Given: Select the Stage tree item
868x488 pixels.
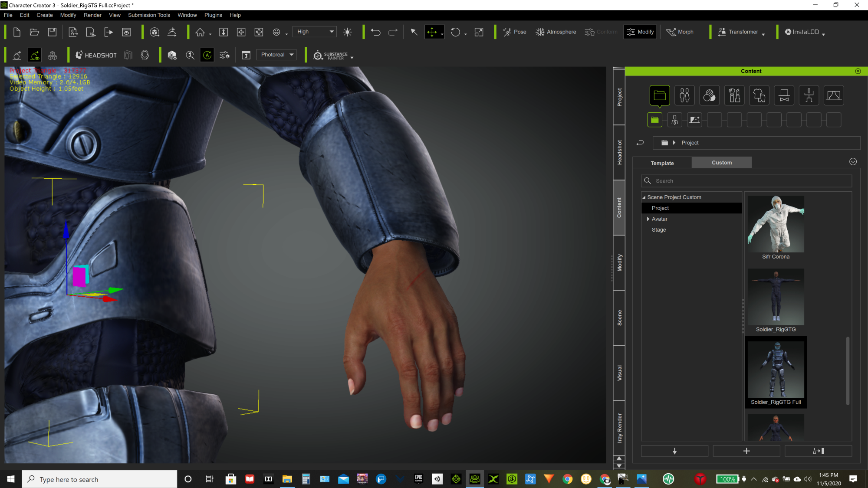Looking at the screenshot, I should coord(658,230).
